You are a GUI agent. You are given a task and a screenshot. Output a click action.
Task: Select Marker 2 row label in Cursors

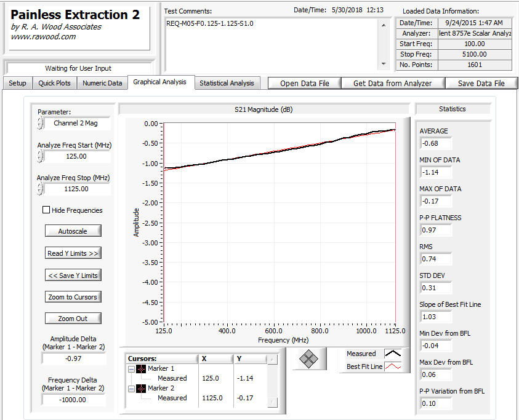click(x=161, y=388)
